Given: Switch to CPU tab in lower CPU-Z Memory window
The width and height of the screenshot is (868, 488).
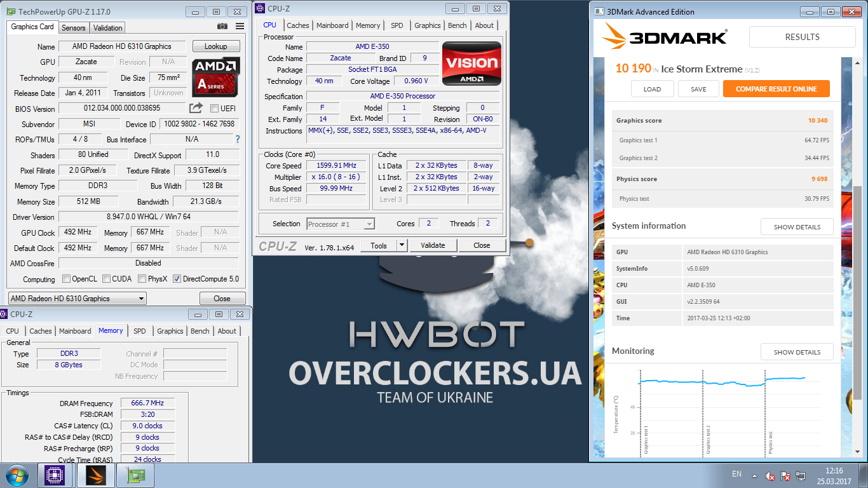Looking at the screenshot, I should 13,331.
